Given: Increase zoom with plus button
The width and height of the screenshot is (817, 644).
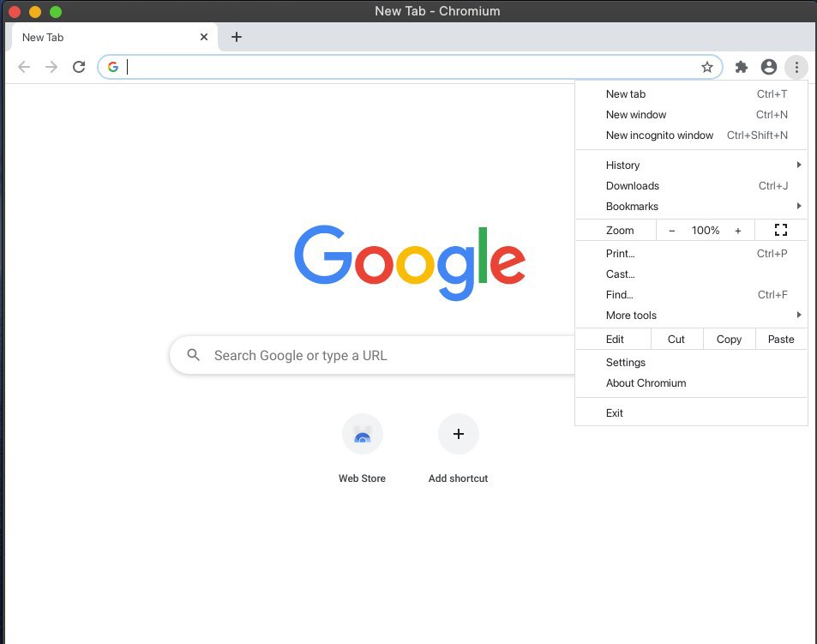Looking at the screenshot, I should pyautogui.click(x=738, y=231).
